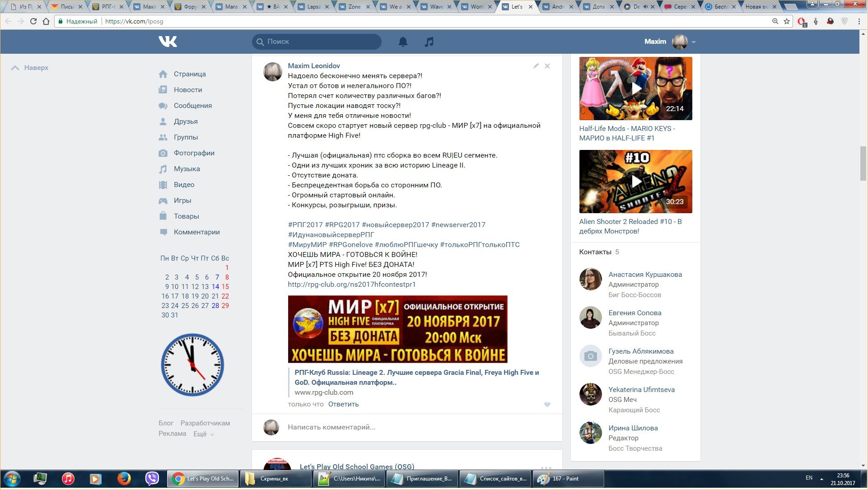Open rpg-club.org contest link
Screen dimensions: 868x490
351,285
